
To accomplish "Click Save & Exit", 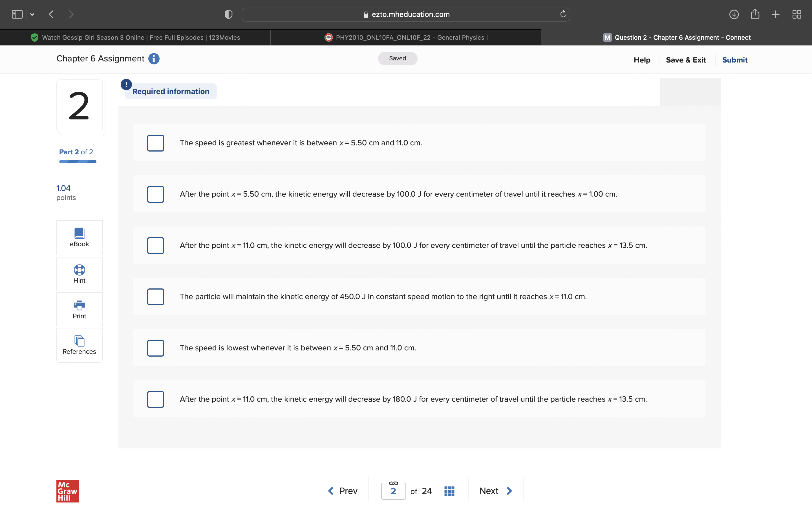I will pyautogui.click(x=685, y=60).
